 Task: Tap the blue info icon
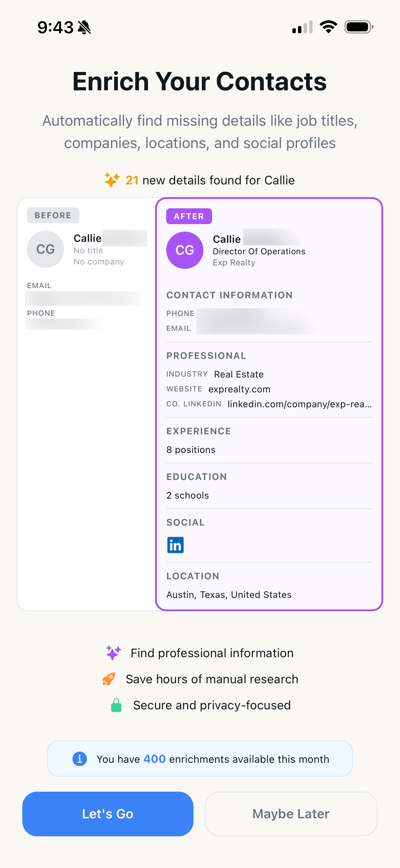[x=80, y=759]
